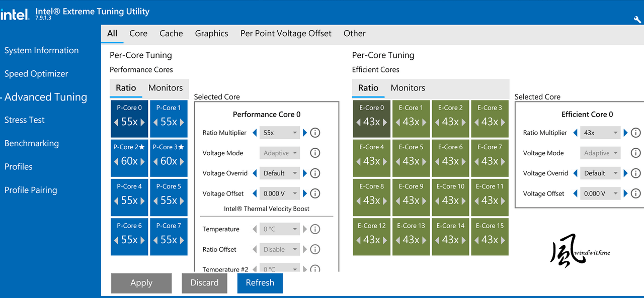644x298 pixels.
Task: Click info icon beside Performance Core Ratio Multiplier
Action: tap(315, 133)
